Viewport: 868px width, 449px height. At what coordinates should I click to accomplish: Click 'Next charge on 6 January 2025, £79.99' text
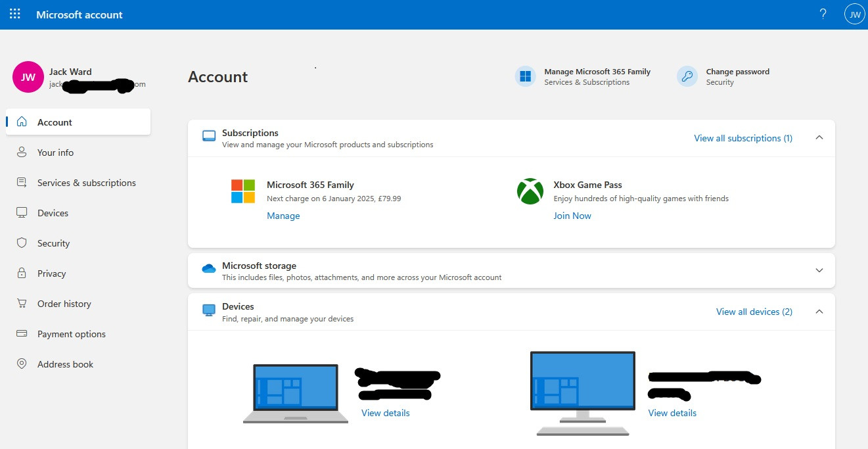pos(334,198)
